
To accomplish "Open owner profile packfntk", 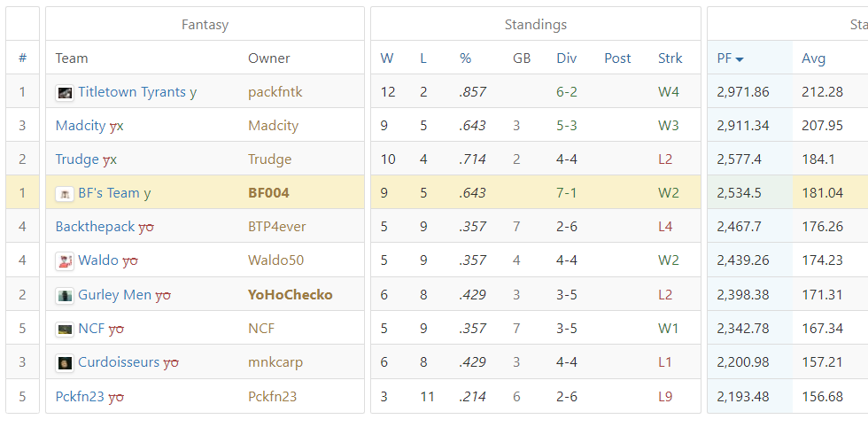I will coord(275,92).
